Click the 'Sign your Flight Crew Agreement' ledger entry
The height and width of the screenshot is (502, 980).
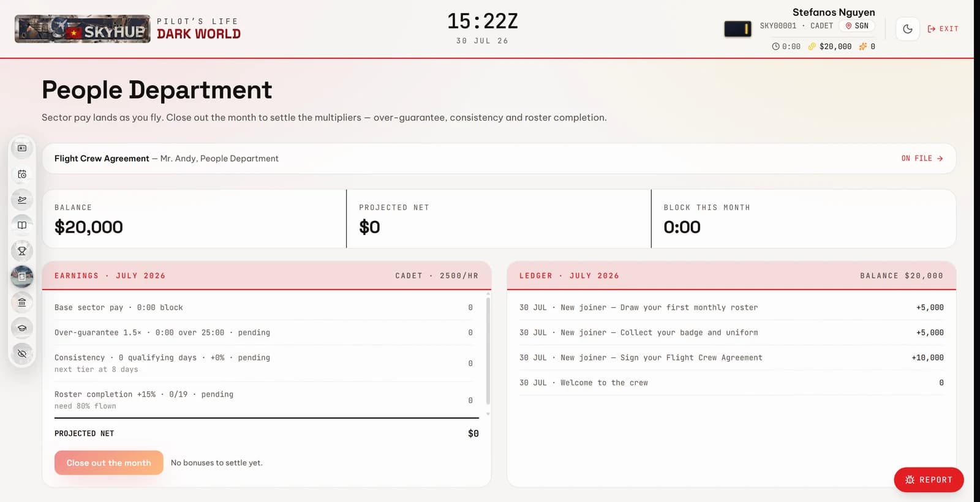tap(731, 358)
